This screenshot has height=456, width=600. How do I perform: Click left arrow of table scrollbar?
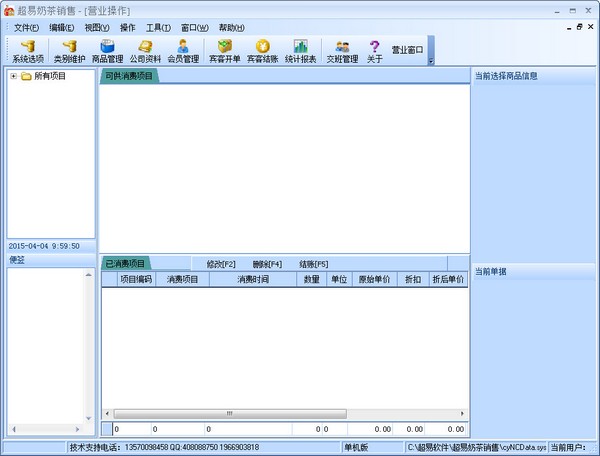pos(107,414)
